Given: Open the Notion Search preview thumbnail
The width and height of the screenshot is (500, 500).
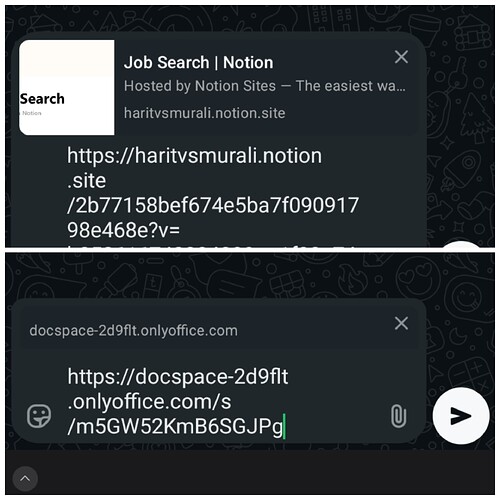Looking at the screenshot, I should 67,88.
